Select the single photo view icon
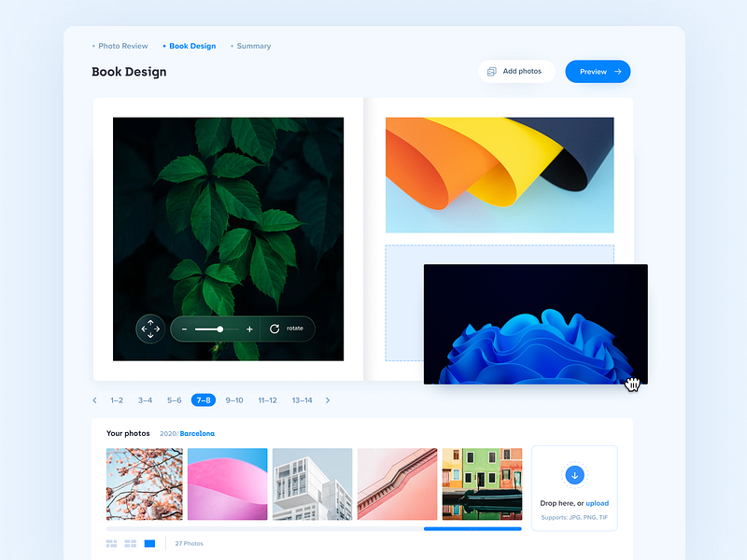The image size is (747, 560). point(149,543)
